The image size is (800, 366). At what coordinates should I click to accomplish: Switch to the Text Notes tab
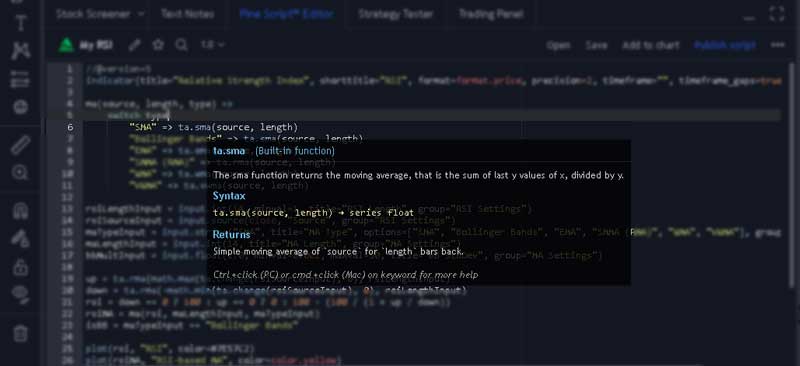[187, 14]
